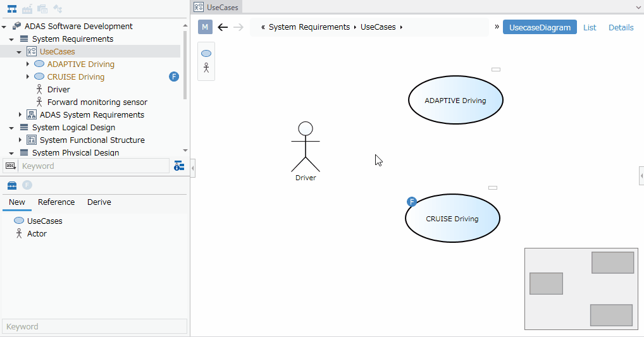644x337 pixels.
Task: Switch to UsecaseDiagram view
Action: coord(540,27)
